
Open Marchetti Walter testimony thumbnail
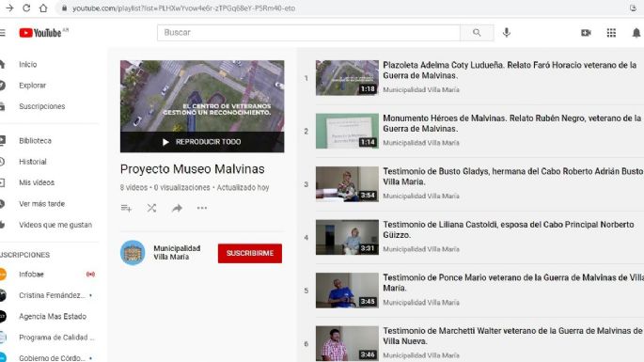click(347, 343)
